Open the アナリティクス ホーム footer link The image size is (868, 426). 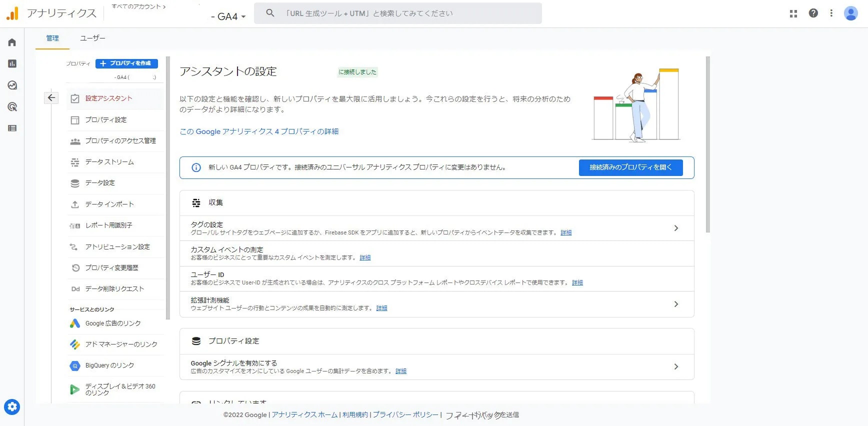click(304, 414)
